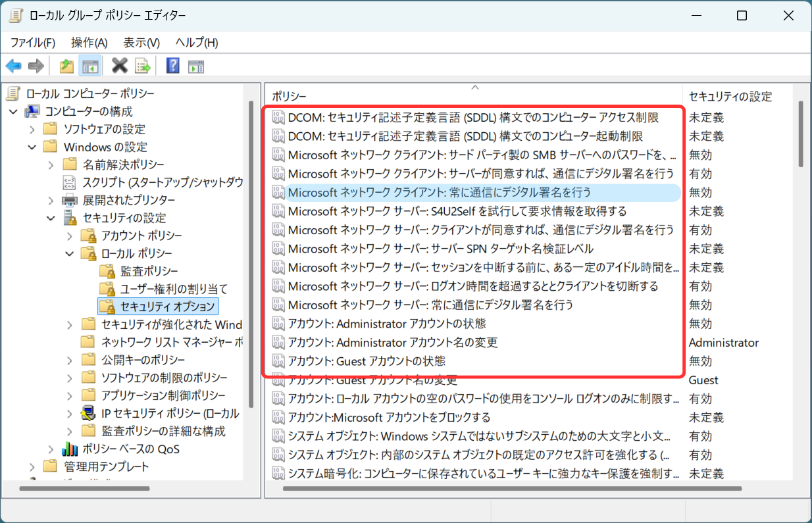This screenshot has width=812, height=523.
Task: Expand the 公開キーのポリシー node
Action: [x=70, y=360]
